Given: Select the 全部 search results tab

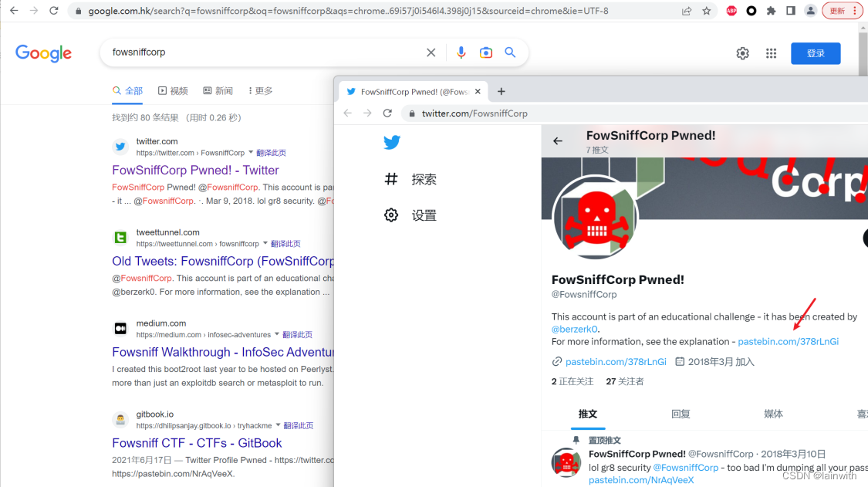Looking at the screenshot, I should (x=127, y=91).
